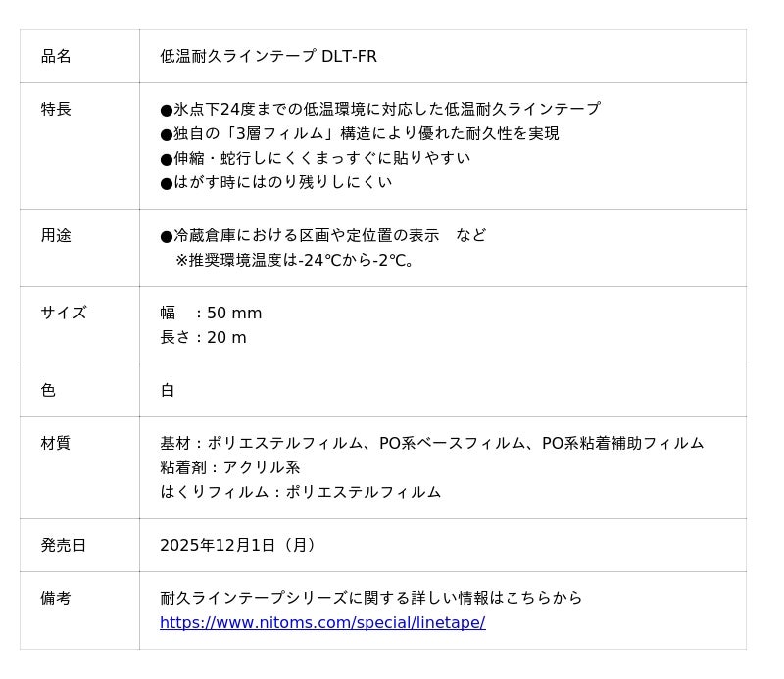Click the 冷蔵倉庫 usage bullet line
The width and height of the screenshot is (784, 679).
tap(322, 235)
